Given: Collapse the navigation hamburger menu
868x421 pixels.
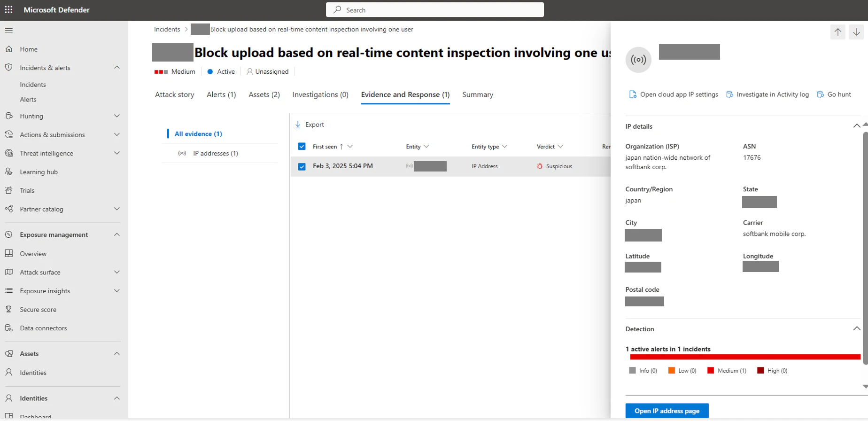Looking at the screenshot, I should point(8,30).
